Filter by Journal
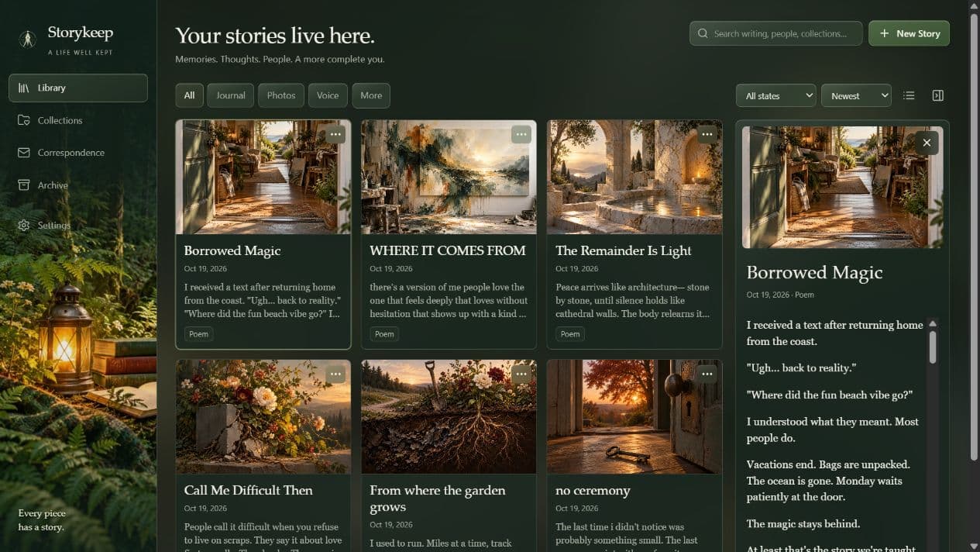The image size is (980, 552). [x=231, y=95]
